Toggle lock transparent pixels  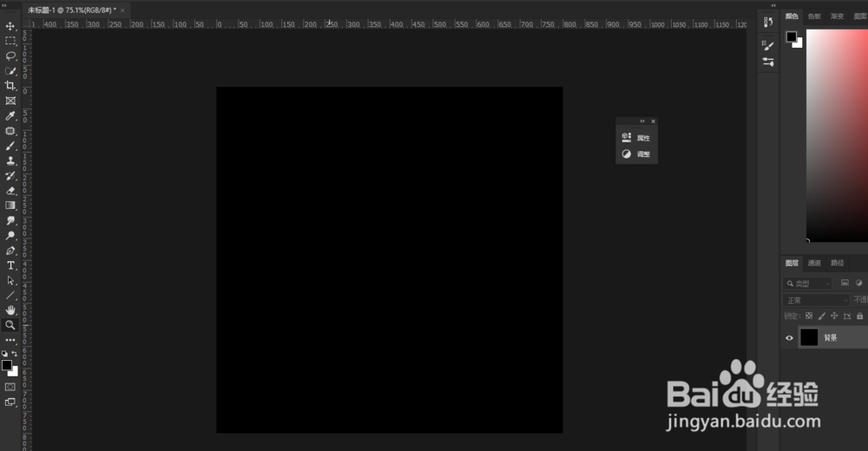(x=809, y=316)
